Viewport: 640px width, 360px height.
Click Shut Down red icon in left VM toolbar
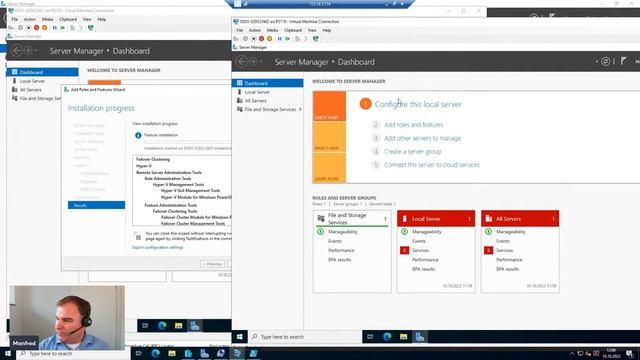click(x=36, y=28)
